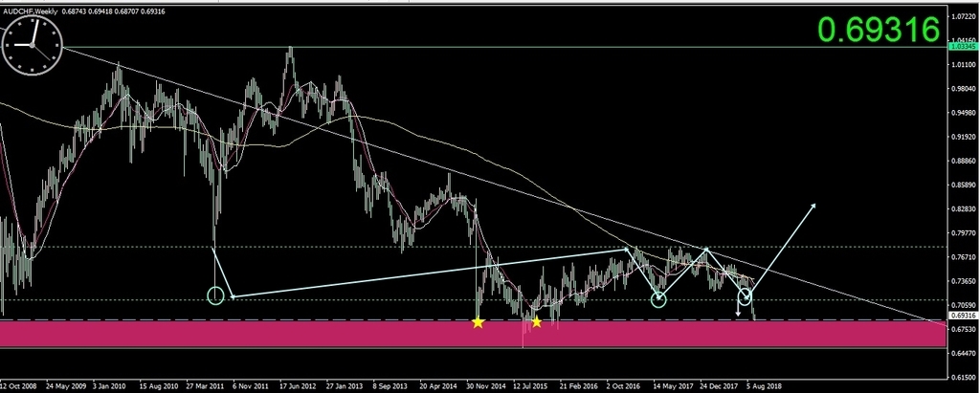The height and width of the screenshot is (393, 980).
Task: Click the 0.67530 price scale label
Action: tap(963, 329)
